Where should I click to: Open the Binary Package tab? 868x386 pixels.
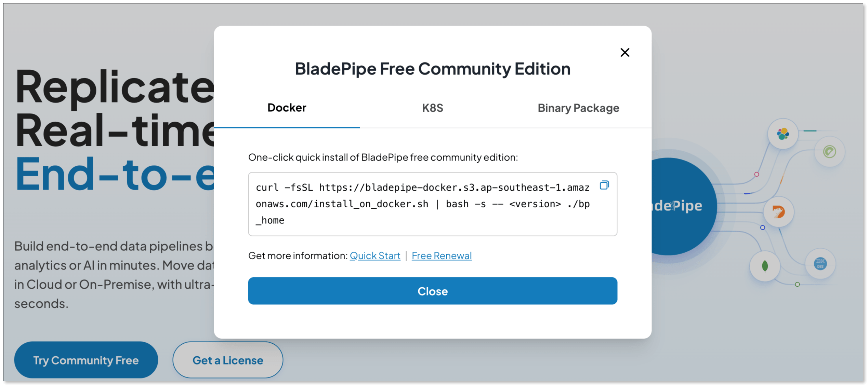click(x=578, y=108)
